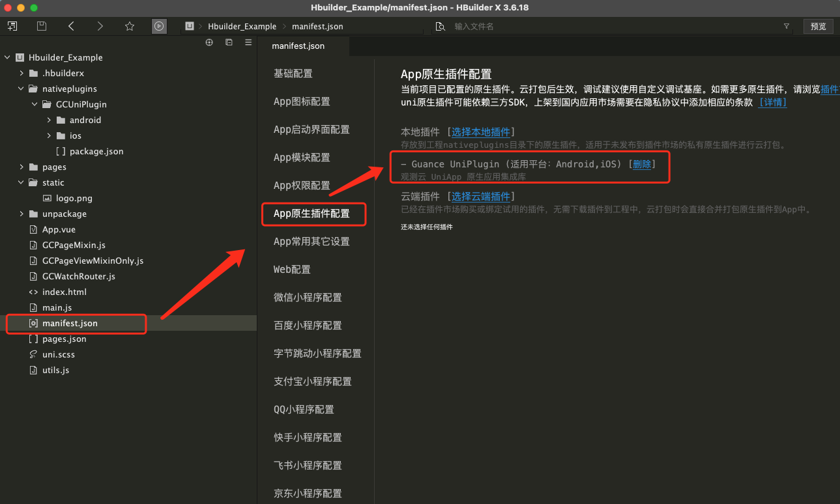Open GCPageViewMixinOnly.js in file tree
The image size is (840, 504).
tap(93, 260)
